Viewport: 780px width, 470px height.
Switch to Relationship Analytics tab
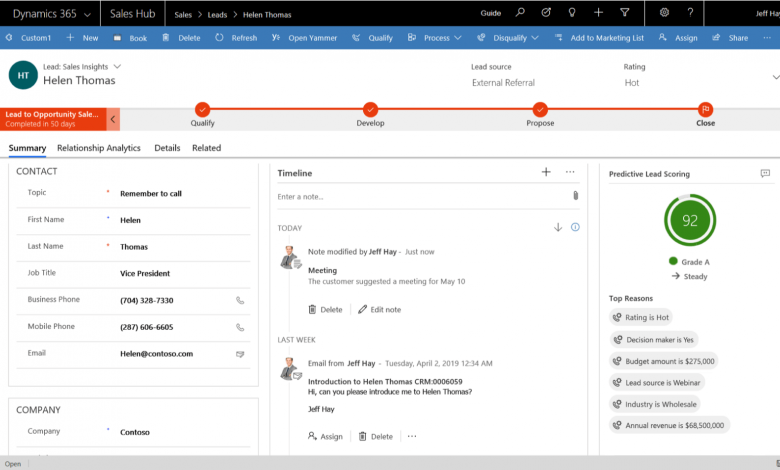pyautogui.click(x=98, y=148)
